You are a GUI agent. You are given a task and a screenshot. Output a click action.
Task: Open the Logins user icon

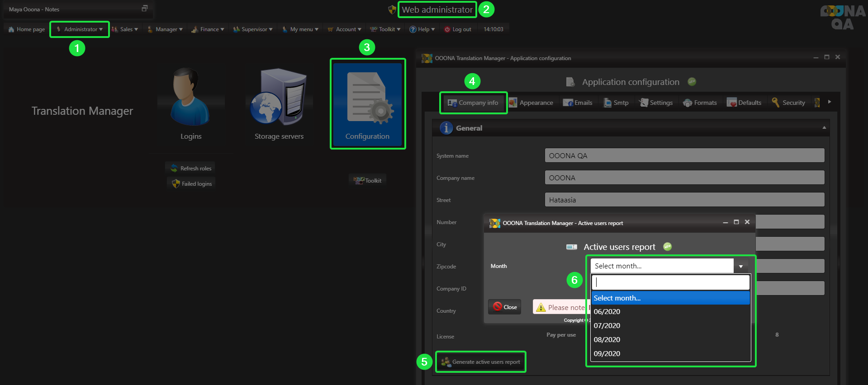[x=190, y=97]
